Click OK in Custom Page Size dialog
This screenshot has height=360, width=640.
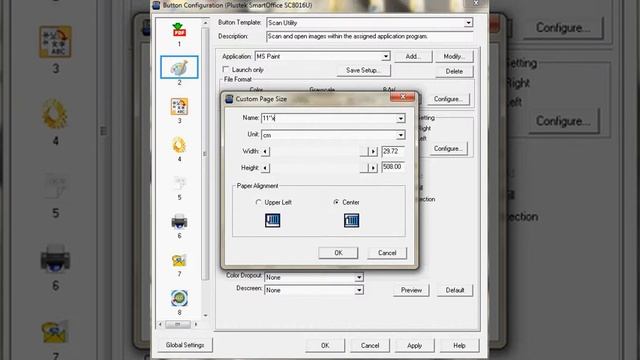point(338,253)
